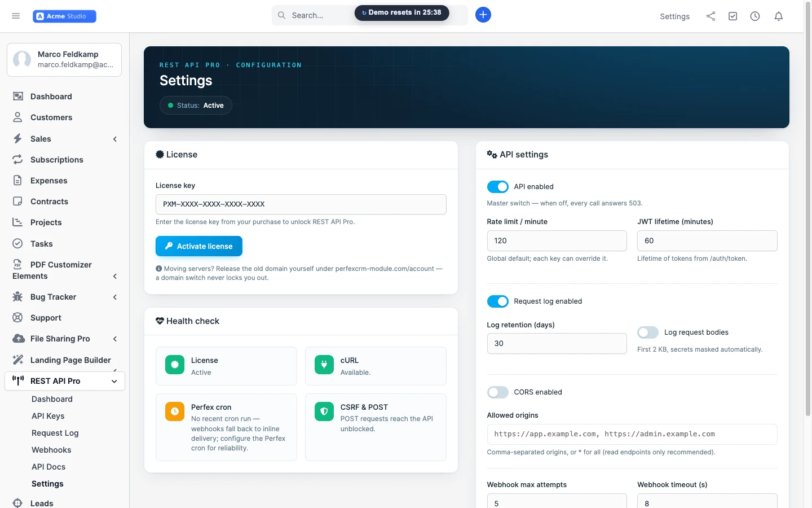Click the hamburger menu icon
The height and width of the screenshot is (508, 812).
16,16
